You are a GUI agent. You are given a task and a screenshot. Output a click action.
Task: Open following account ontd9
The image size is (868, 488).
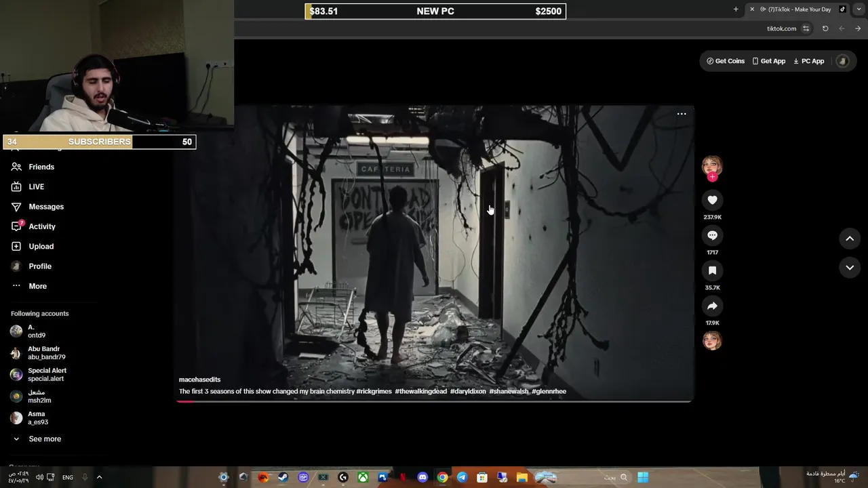point(28,331)
